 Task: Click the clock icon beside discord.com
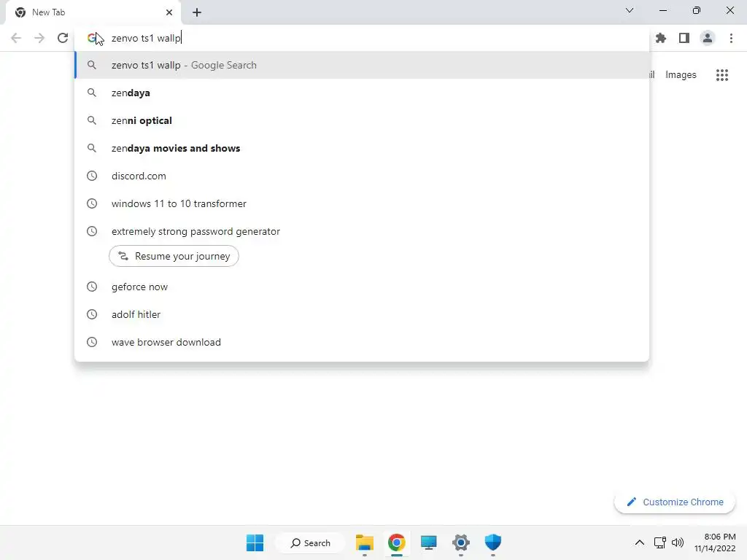click(x=92, y=176)
